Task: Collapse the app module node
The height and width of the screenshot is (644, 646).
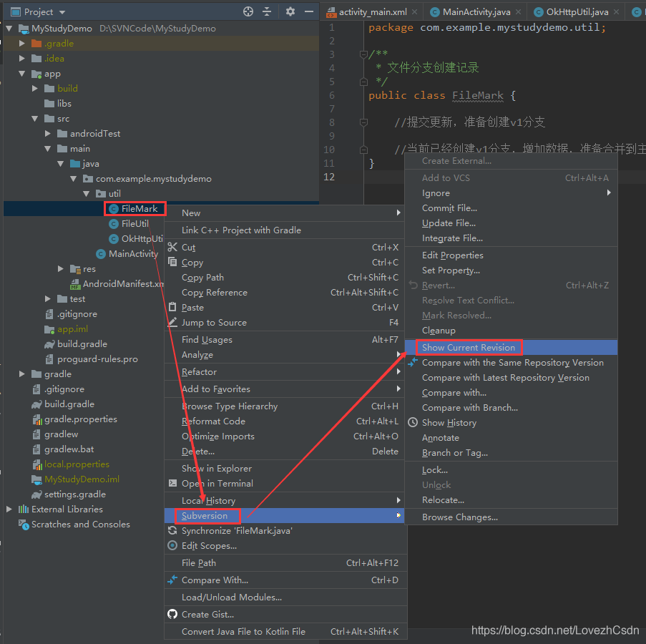Action: point(22,73)
